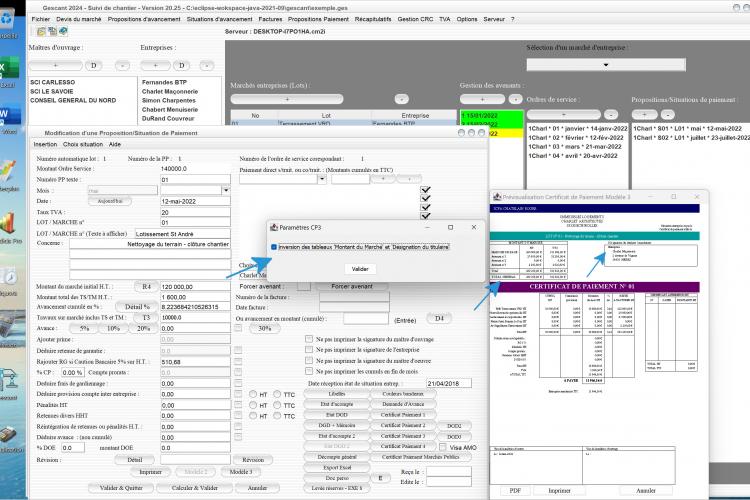Click Valider in Paramètres CP3 dialog
Screen dimensions: 750x500
(x=360, y=269)
